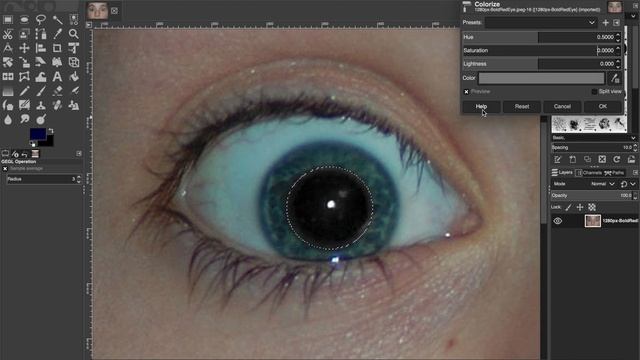The width and height of the screenshot is (640, 360).
Task: Pick color from image with Colorize eyedropper
Action: pos(615,78)
